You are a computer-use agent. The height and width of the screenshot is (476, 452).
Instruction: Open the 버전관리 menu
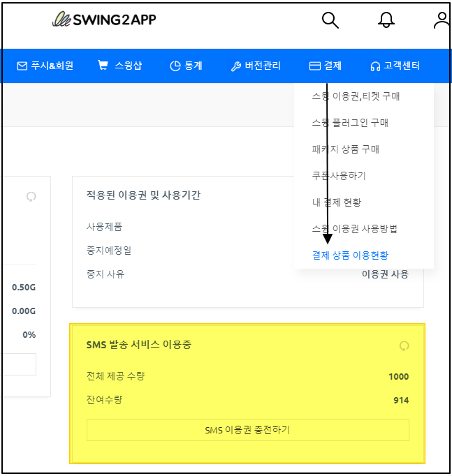(256, 66)
